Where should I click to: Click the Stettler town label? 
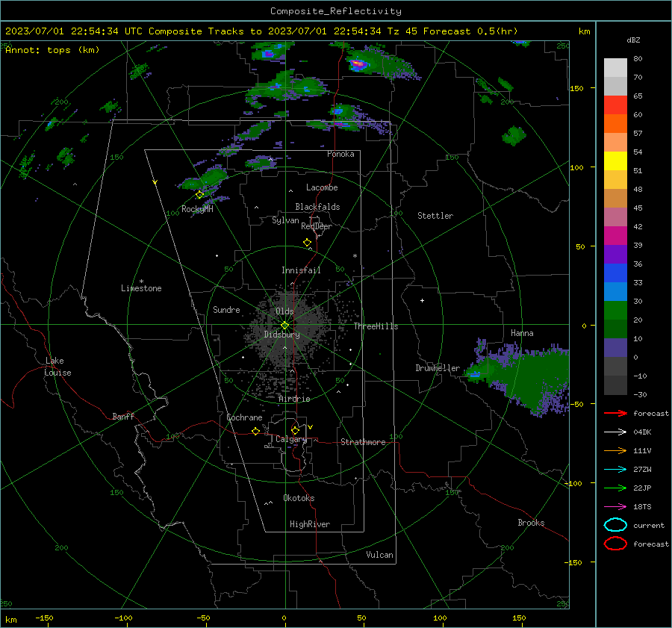point(435,216)
